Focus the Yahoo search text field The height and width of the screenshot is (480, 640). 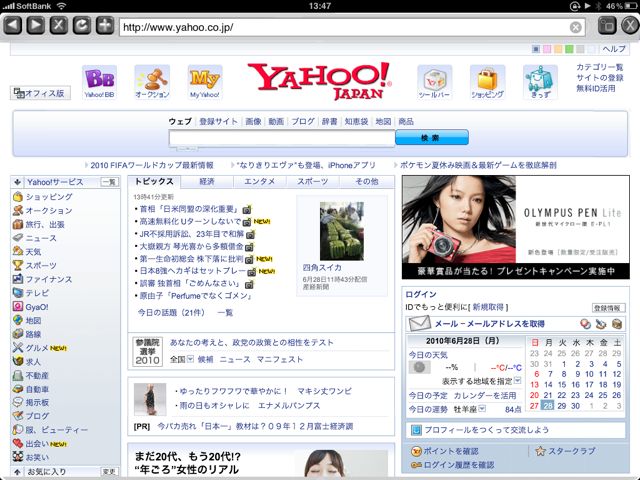click(282, 138)
